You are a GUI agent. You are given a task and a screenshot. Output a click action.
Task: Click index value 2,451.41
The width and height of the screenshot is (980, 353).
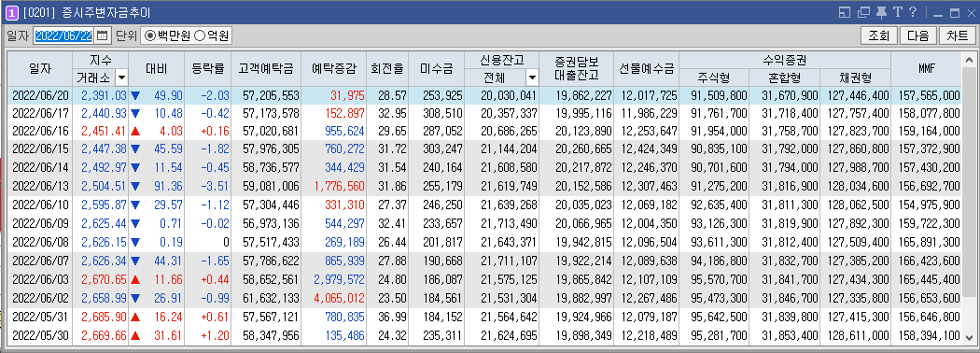click(x=104, y=131)
